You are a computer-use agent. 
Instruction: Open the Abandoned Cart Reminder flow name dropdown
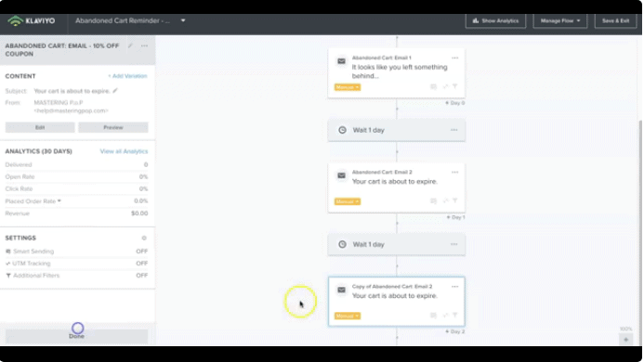click(183, 20)
